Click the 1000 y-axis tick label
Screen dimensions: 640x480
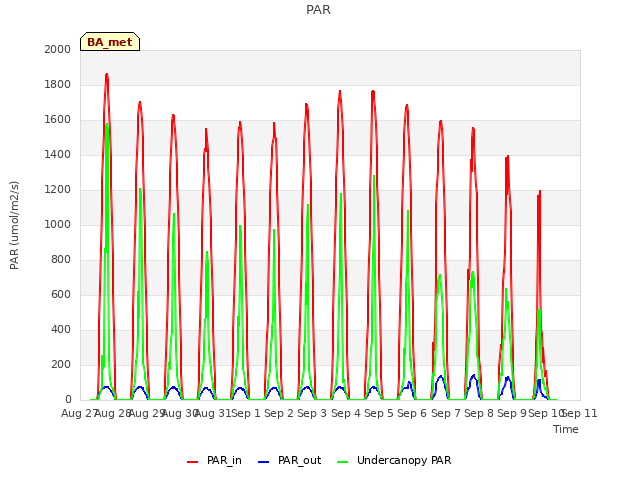point(58,224)
